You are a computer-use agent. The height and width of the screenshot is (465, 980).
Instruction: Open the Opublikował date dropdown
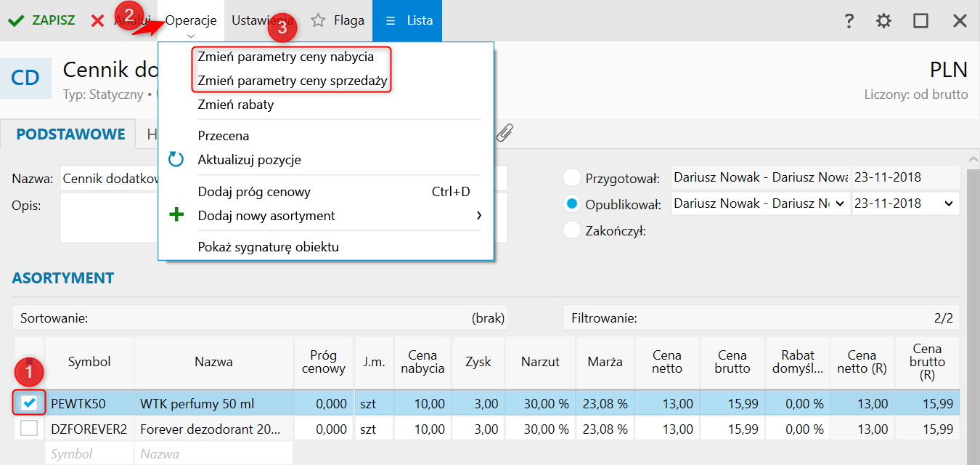(949, 204)
